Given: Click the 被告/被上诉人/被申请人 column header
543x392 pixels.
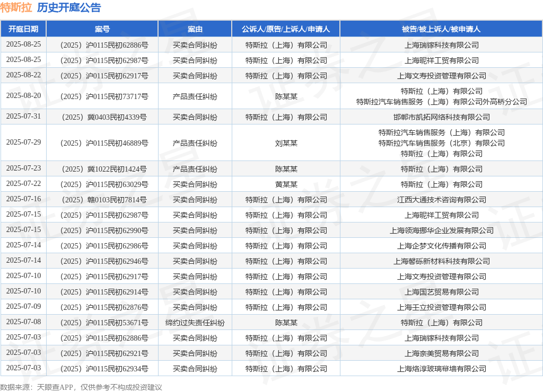Looking at the screenshot, I should 441,29.
